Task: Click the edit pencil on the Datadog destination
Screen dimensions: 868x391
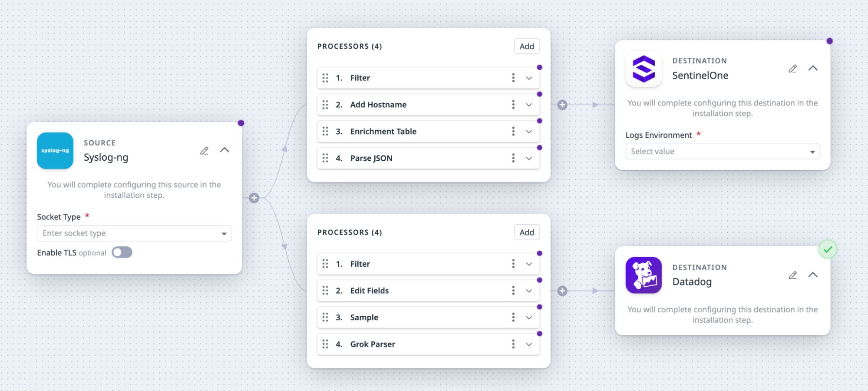Action: (793, 275)
